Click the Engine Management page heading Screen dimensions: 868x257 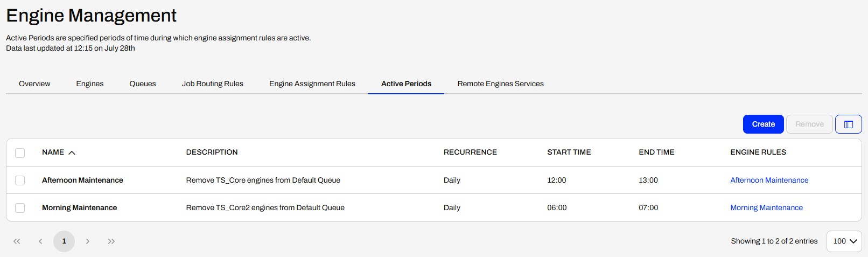92,15
